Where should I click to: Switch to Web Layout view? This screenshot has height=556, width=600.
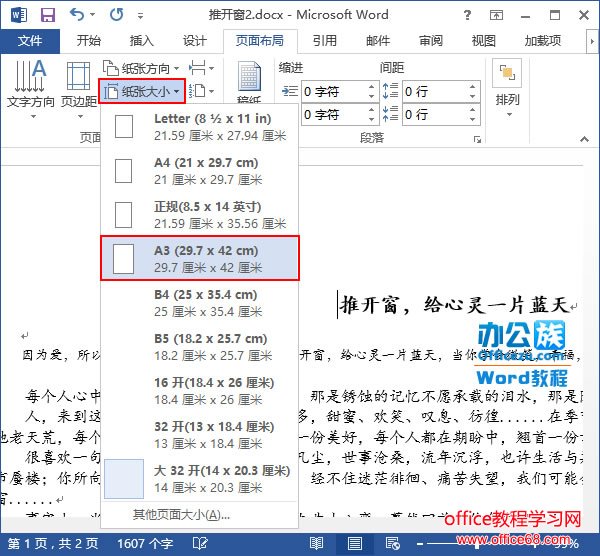pos(393,543)
